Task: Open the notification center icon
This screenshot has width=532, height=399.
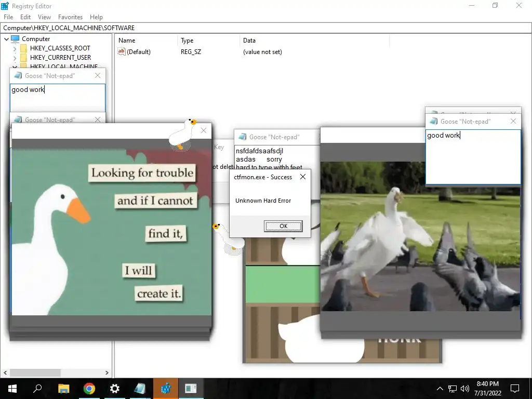Action: [515, 389]
